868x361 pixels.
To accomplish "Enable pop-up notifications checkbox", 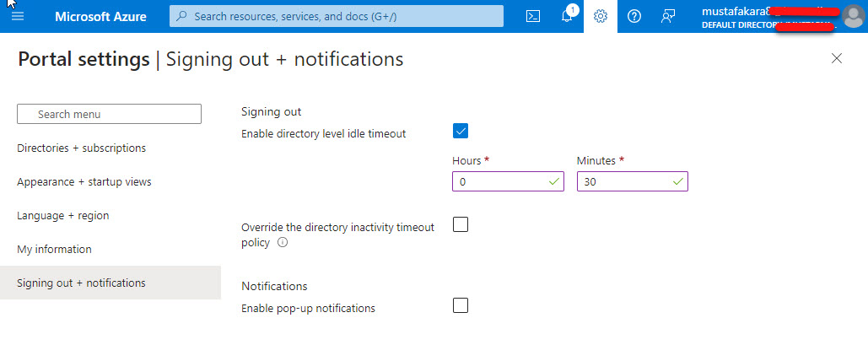I will [461, 305].
